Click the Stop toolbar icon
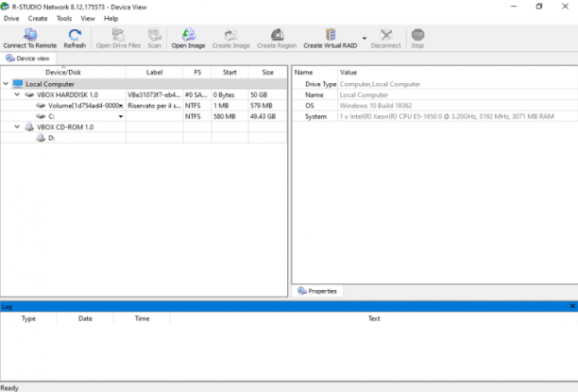578x392 pixels. [x=417, y=35]
